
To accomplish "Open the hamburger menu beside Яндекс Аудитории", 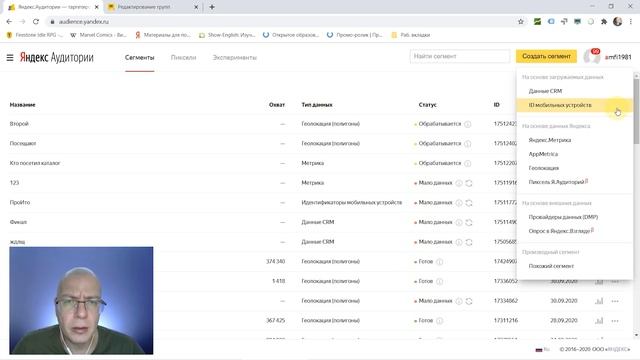I will pyautogui.click(x=10, y=58).
